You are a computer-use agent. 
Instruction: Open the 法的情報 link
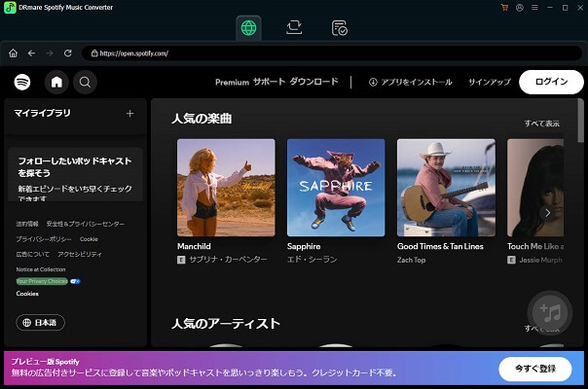click(27, 224)
